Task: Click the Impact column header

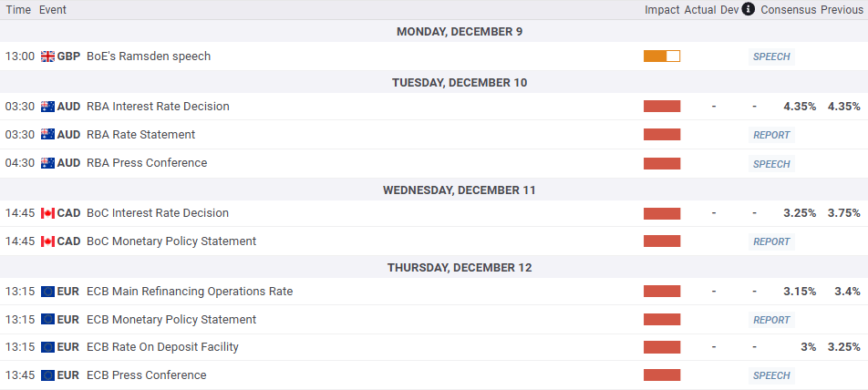Action: click(662, 9)
